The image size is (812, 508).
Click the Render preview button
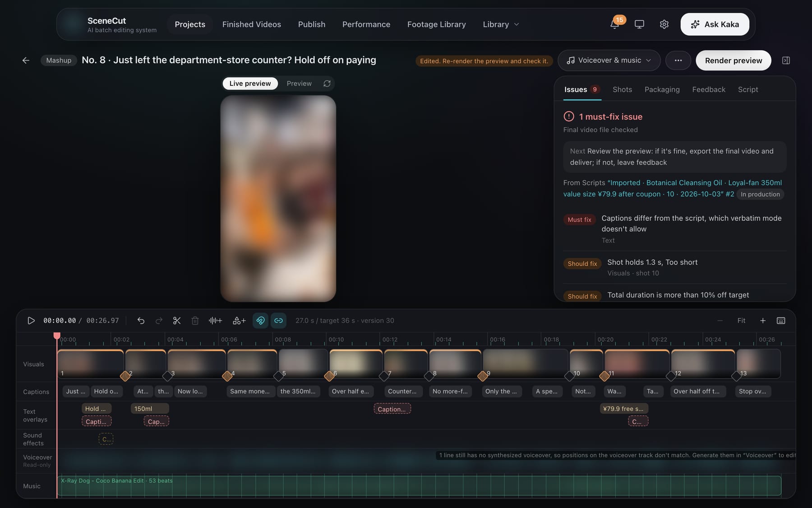tap(734, 61)
